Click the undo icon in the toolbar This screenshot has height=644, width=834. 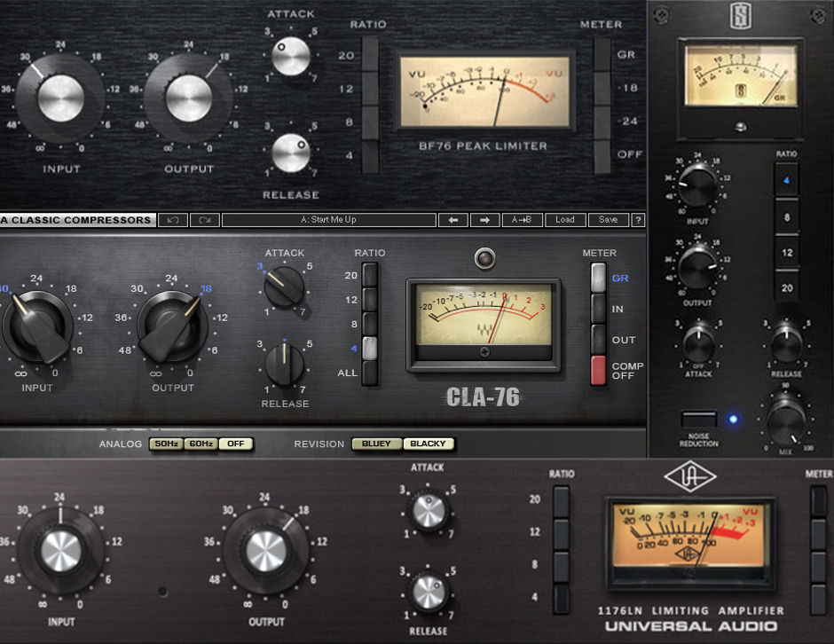pyautogui.click(x=175, y=219)
